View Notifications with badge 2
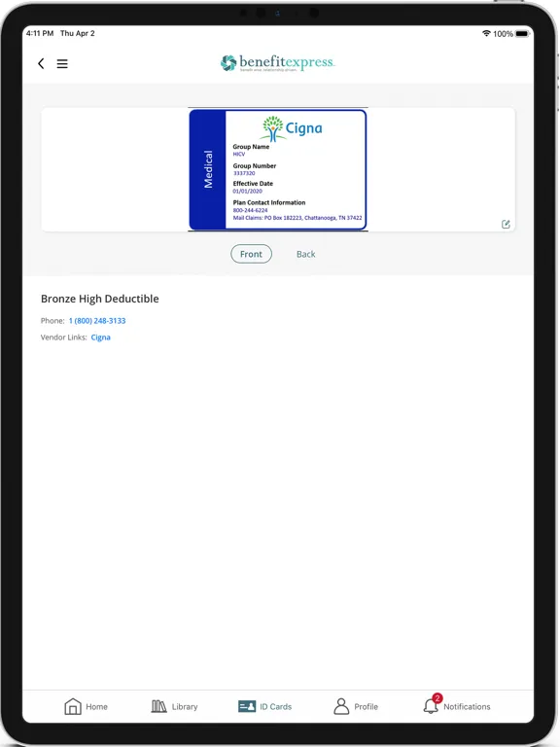 tap(456, 704)
